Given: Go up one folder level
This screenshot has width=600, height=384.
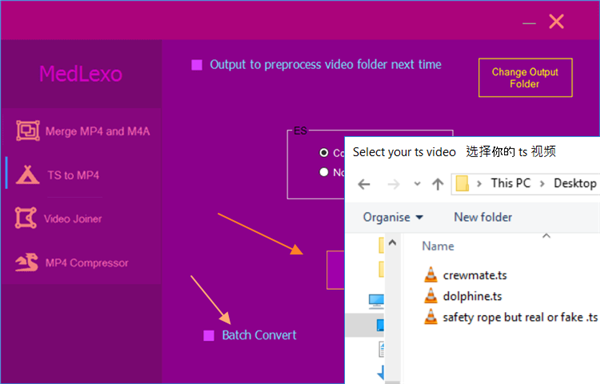Looking at the screenshot, I should pos(438,184).
